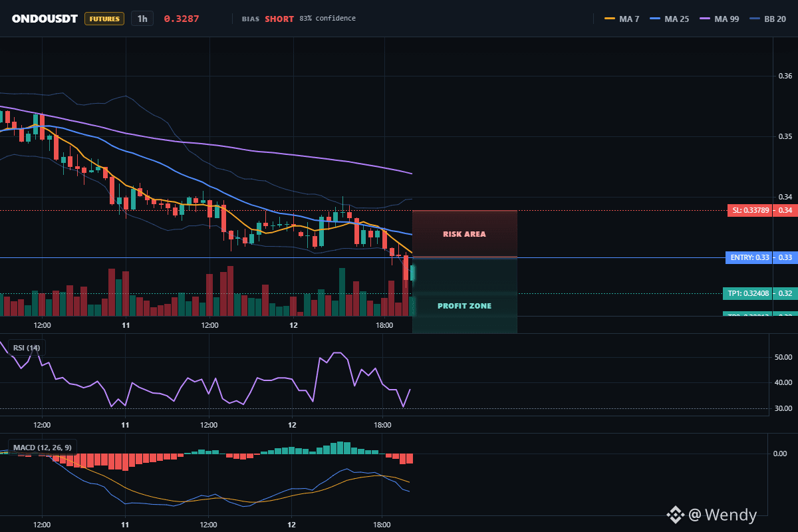
Task: Click the RISK AREA zone label
Action: coord(464,234)
